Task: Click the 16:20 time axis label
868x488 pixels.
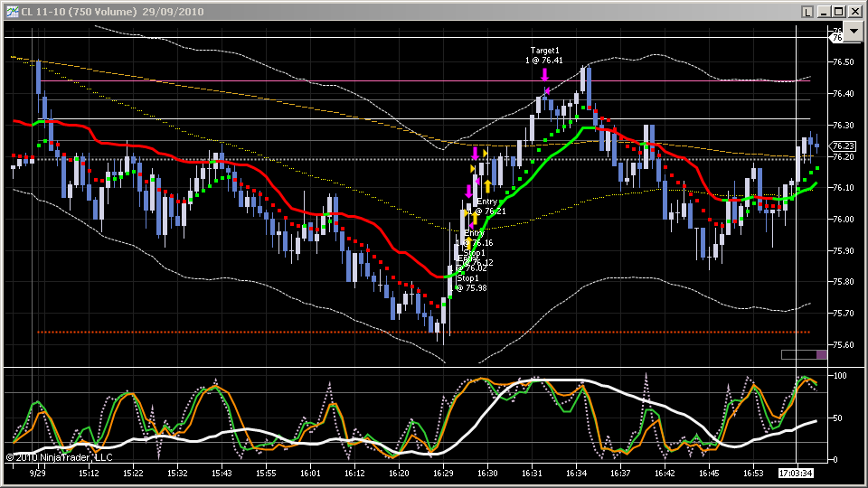Action: pyautogui.click(x=399, y=473)
